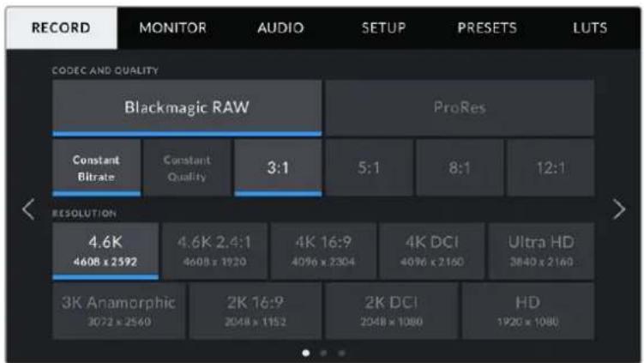Image resolution: width=644 pixels, height=363 pixels.
Task: Choose 3K Anamorphic resolution
Action: (x=118, y=312)
